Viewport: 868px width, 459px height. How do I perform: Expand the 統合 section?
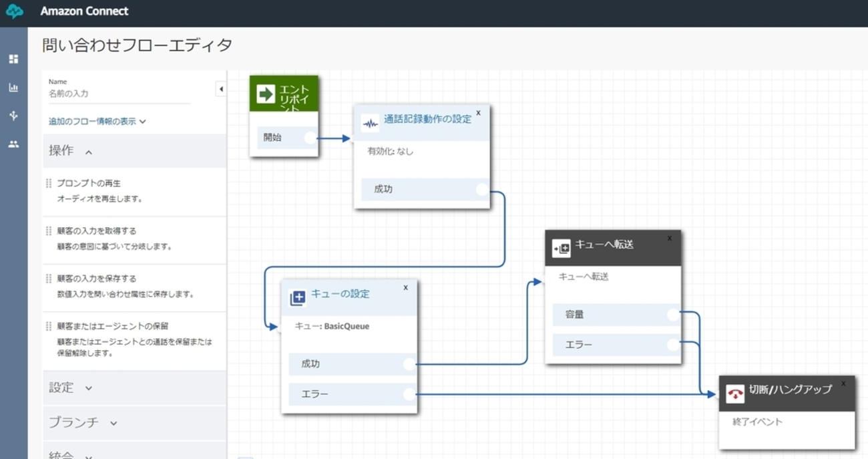click(135, 452)
